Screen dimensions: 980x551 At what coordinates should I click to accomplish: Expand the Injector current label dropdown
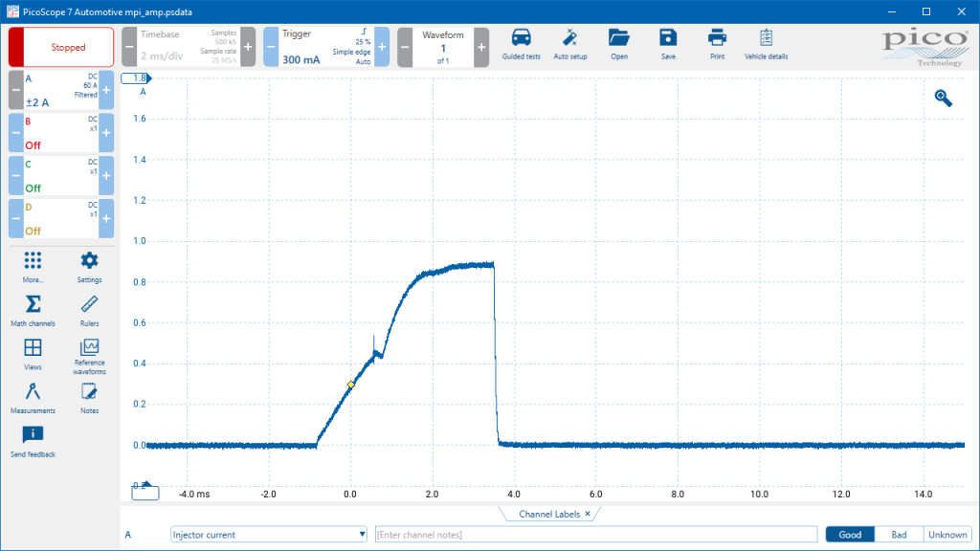pyautogui.click(x=362, y=534)
